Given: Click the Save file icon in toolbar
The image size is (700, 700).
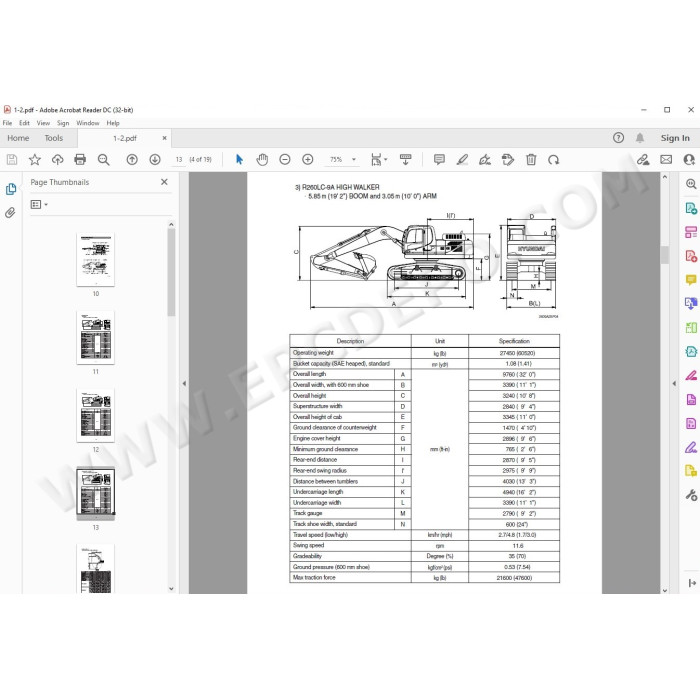Looking at the screenshot, I should pos(12,159).
